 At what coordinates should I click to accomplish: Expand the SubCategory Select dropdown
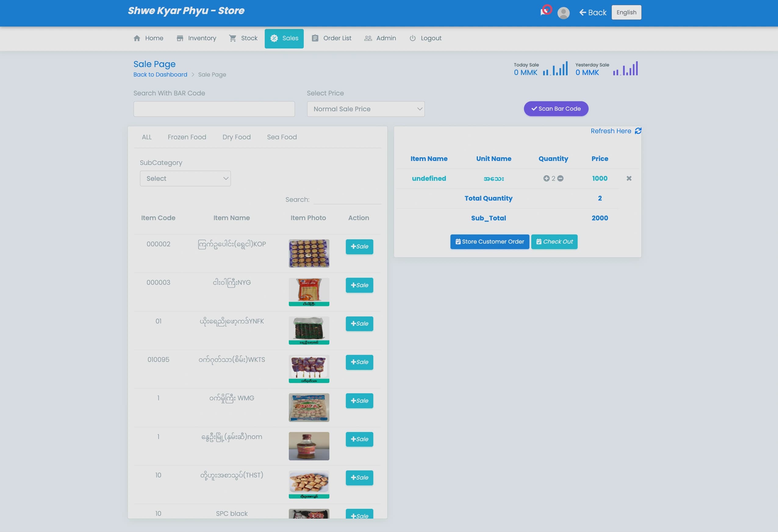coord(185,178)
